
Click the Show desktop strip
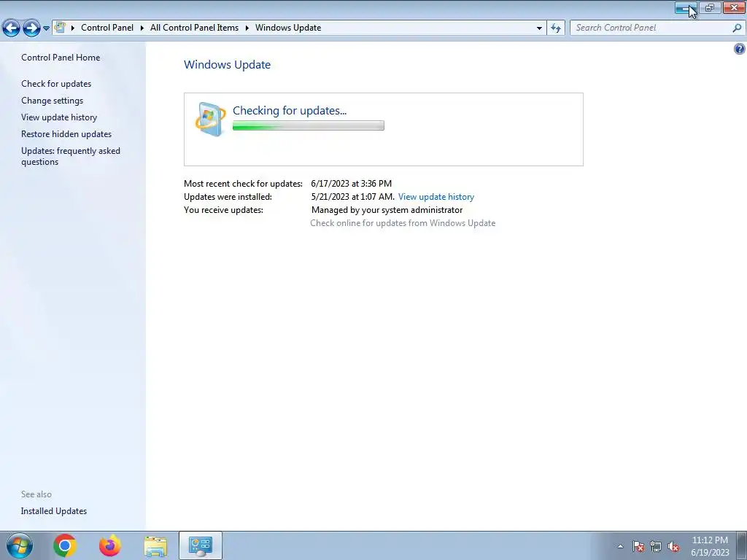(742, 545)
